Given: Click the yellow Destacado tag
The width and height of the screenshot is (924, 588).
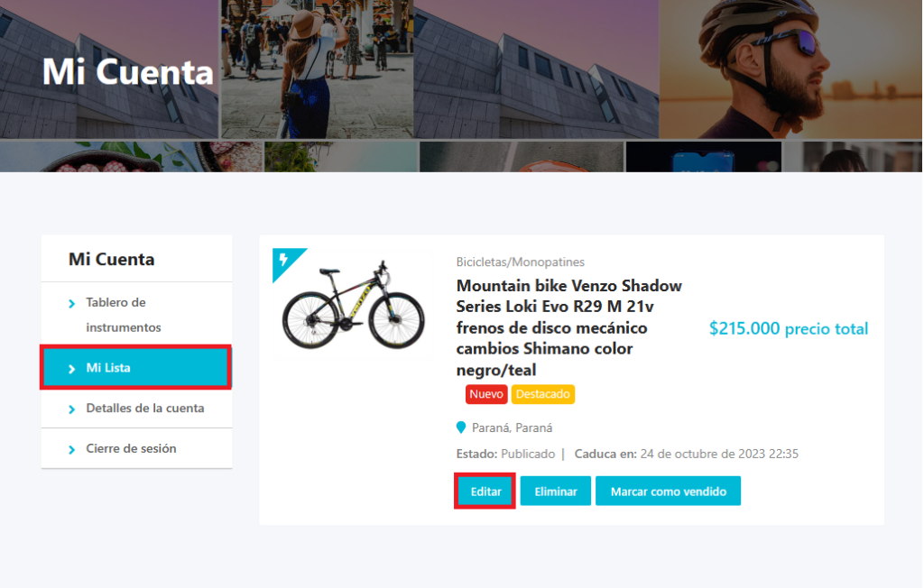Looking at the screenshot, I should point(542,394).
